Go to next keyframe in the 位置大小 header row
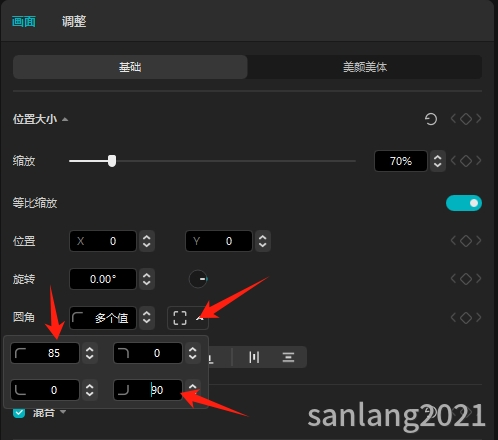This screenshot has width=498, height=440. point(479,119)
